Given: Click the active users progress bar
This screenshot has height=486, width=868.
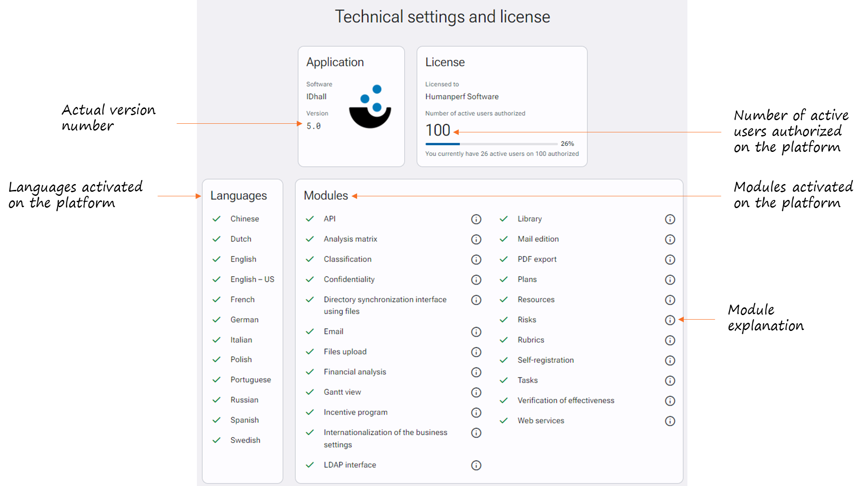Looking at the screenshot, I should coord(491,144).
